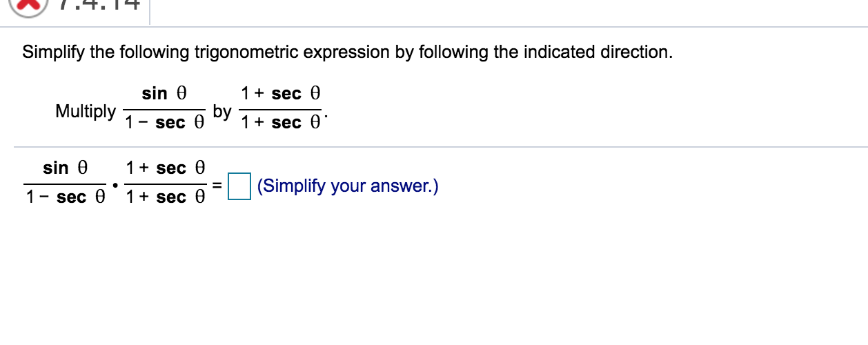Screen dimensions: 868x345
Task: Click the multiplication dot between the equation fractions
Action: tap(115, 185)
